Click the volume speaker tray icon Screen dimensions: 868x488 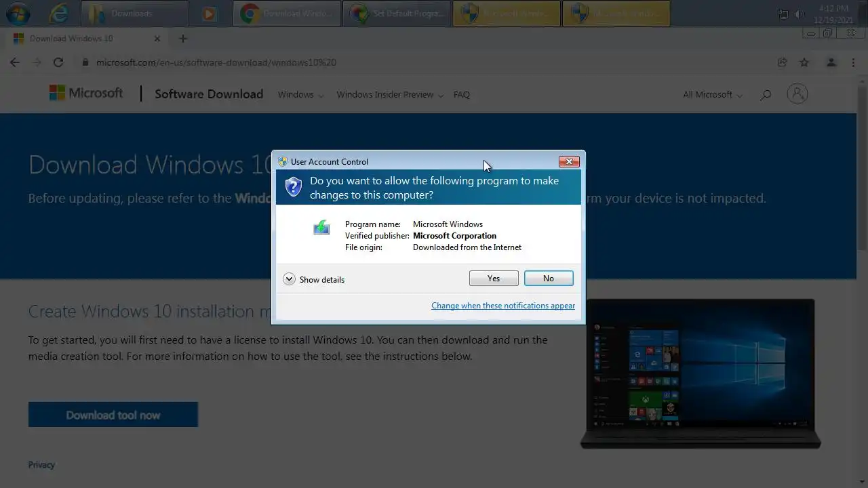(x=800, y=14)
